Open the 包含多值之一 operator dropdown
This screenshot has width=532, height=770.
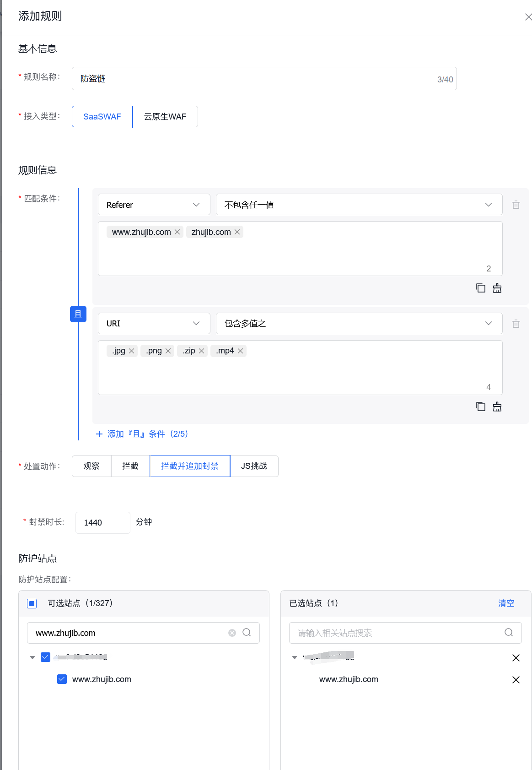click(x=359, y=324)
